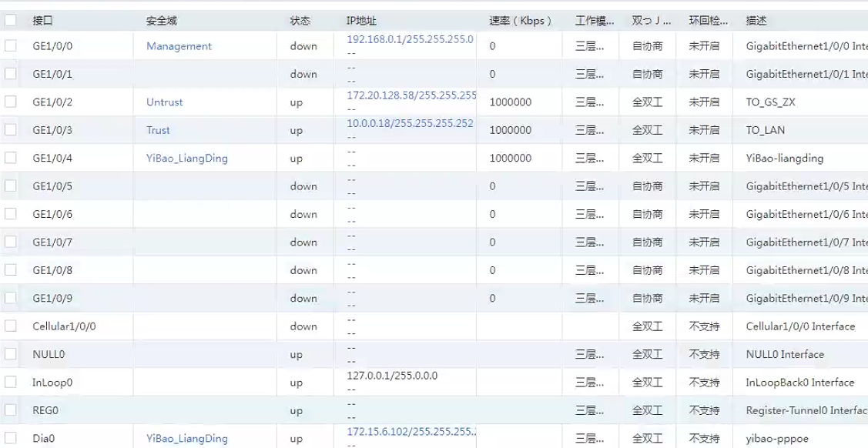Check the GE1/0/3 row checkbox
Viewport: 868px width, 448px height.
coord(11,130)
